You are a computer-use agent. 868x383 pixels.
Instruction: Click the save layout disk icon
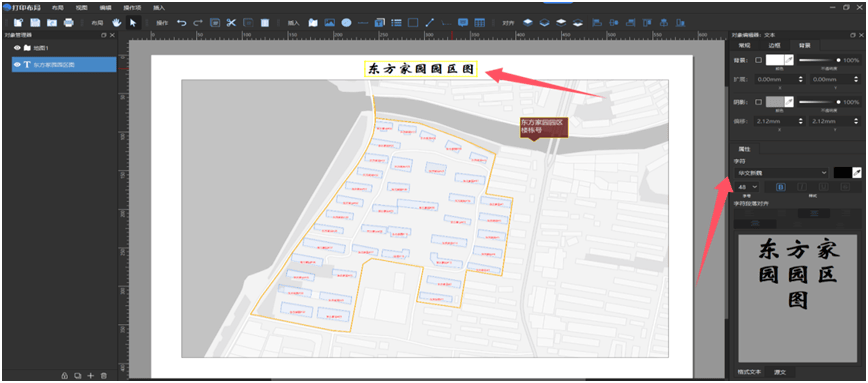[x=35, y=23]
